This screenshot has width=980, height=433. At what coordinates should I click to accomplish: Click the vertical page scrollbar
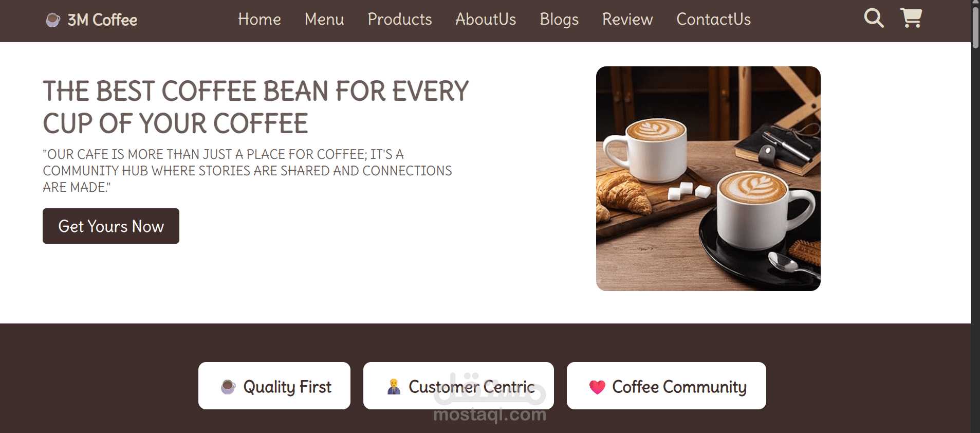tap(975, 217)
